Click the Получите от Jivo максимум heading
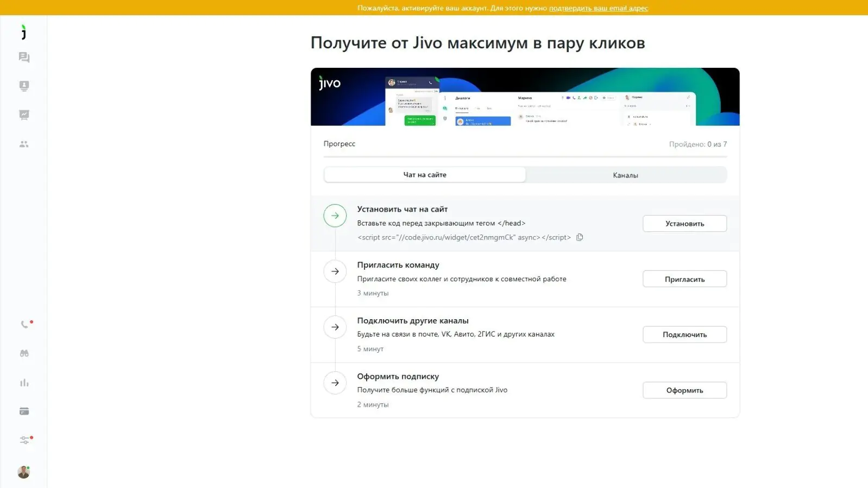This screenshot has width=868, height=488. [478, 43]
